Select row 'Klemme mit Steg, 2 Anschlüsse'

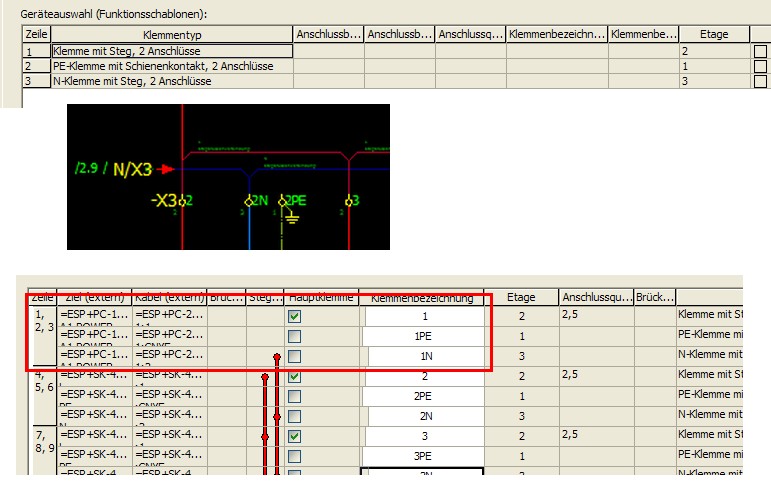[x=172, y=51]
